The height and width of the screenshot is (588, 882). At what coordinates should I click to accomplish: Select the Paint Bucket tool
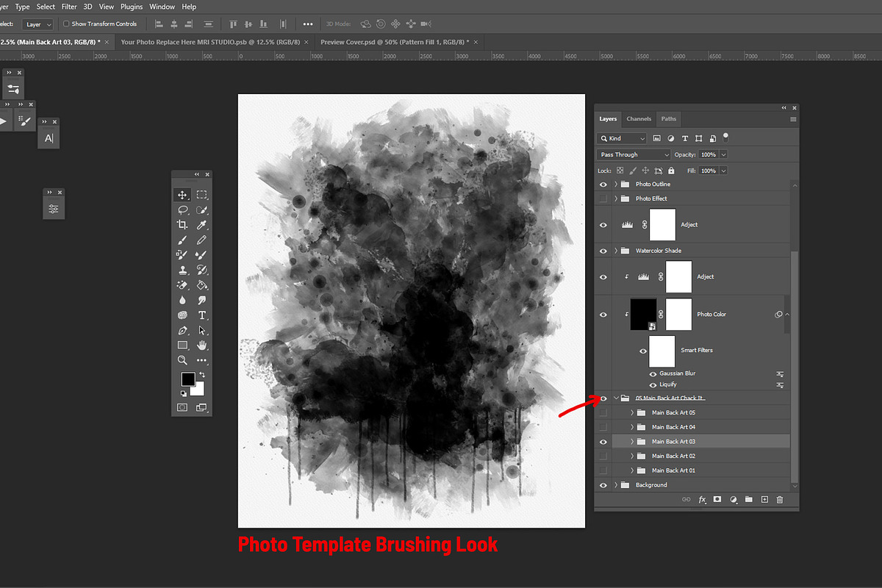201,285
